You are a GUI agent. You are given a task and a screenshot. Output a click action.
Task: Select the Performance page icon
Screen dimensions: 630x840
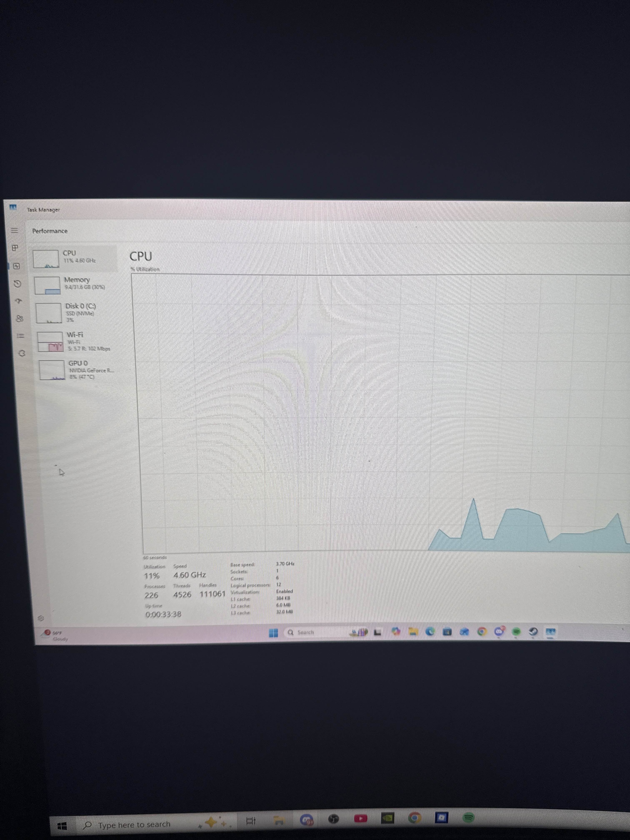16,266
